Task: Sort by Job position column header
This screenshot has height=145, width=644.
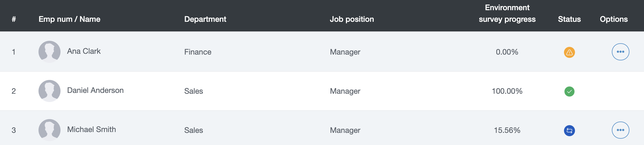Action: pos(352,19)
